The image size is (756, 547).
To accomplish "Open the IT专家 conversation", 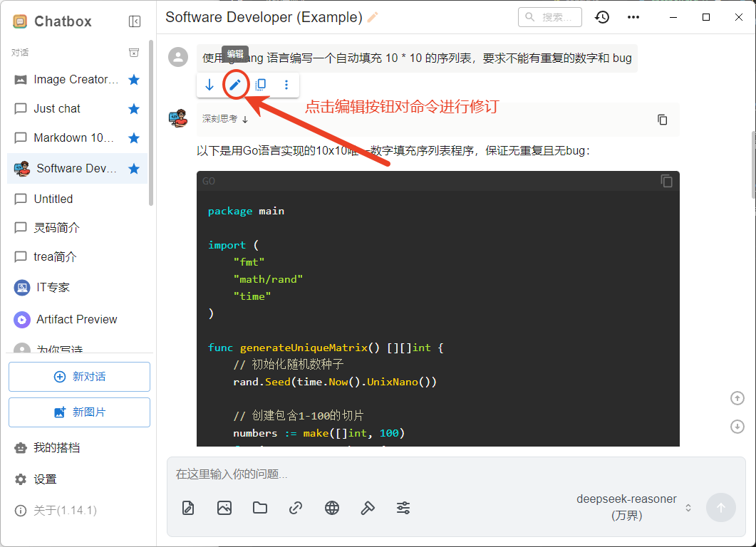I will tap(53, 288).
